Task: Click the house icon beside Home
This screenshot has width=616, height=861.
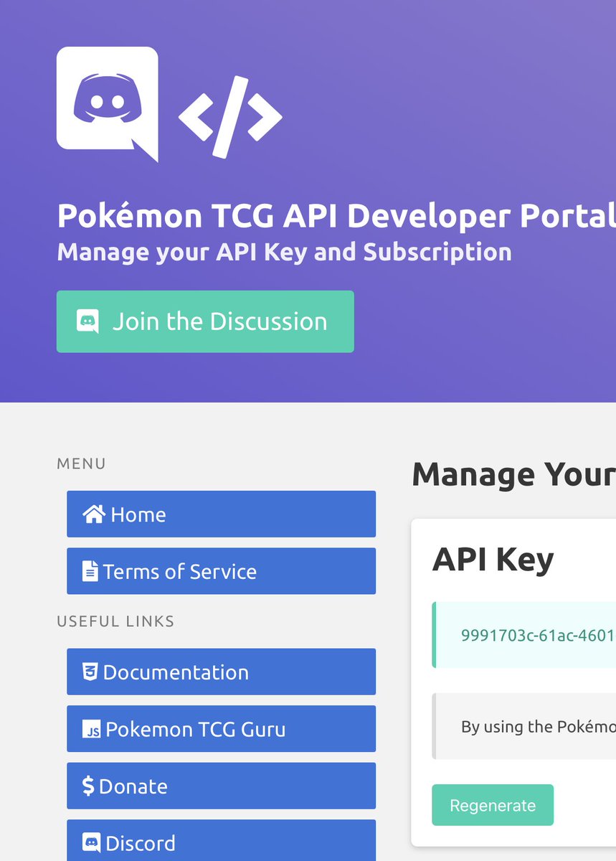Action: point(94,514)
